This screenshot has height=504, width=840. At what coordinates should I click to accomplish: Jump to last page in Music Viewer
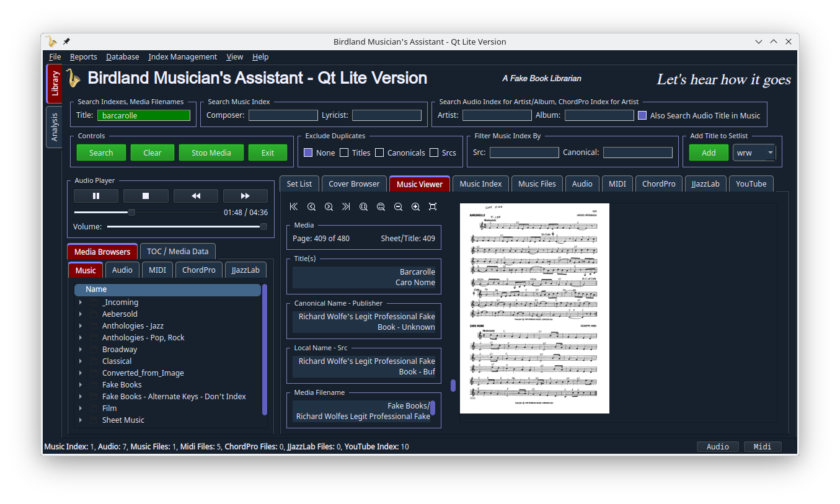[x=346, y=206]
